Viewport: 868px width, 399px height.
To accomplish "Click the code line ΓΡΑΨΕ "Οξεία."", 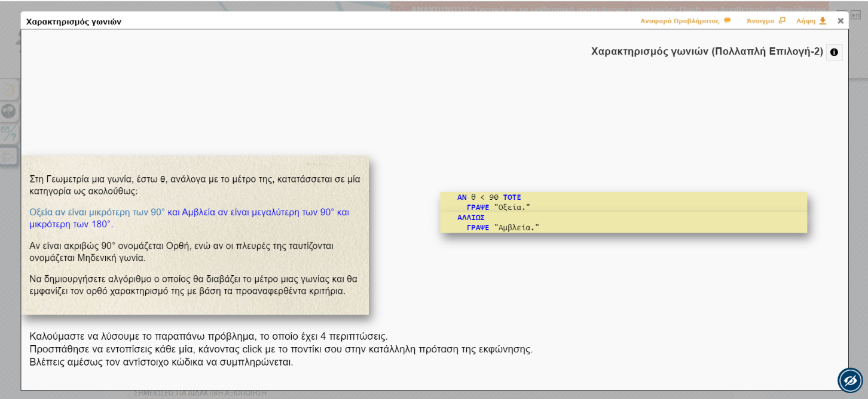I will click(x=498, y=208).
